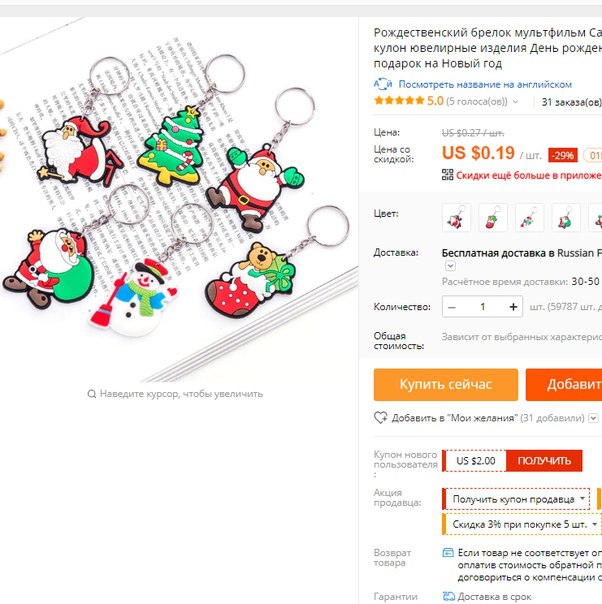Expand the 'Скидка 3% при покупке 5 шт.' dropdown

coord(522,524)
